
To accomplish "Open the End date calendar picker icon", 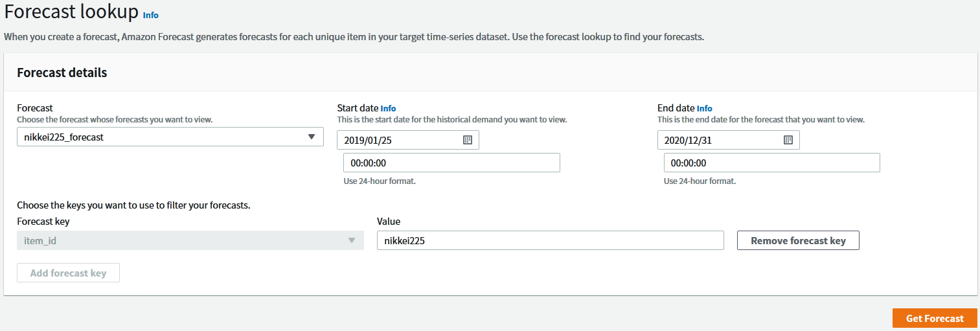I will (x=788, y=140).
